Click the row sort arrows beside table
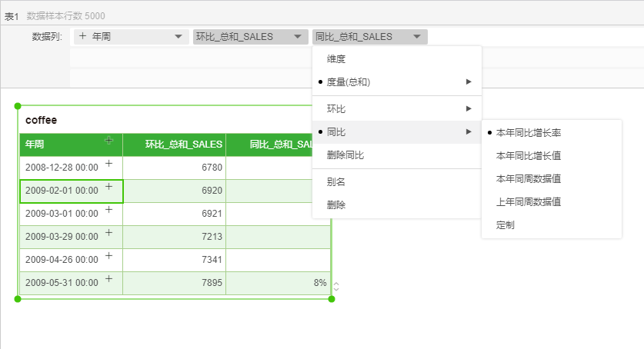 [x=335, y=287]
